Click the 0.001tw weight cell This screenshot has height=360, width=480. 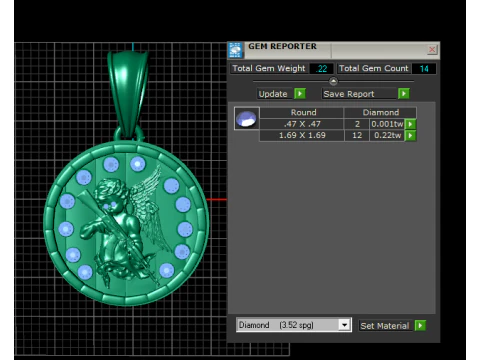tap(387, 124)
